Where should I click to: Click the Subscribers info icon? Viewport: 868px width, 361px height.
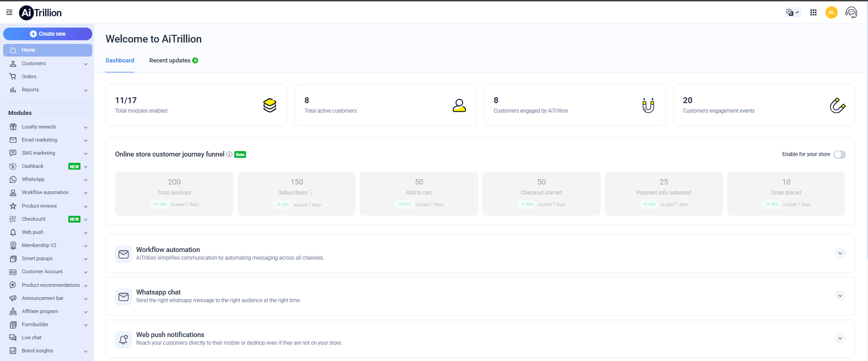[311, 193]
